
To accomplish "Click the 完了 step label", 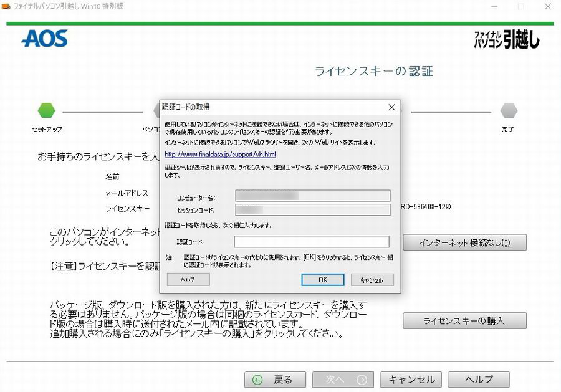I will pyautogui.click(x=507, y=129).
